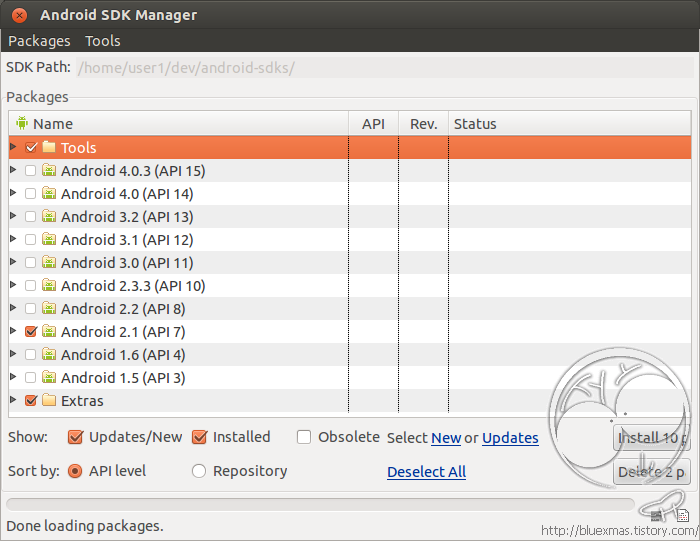Check the Android 1.5 (API 3) checkbox
The height and width of the screenshot is (541, 700).
pyautogui.click(x=30, y=378)
